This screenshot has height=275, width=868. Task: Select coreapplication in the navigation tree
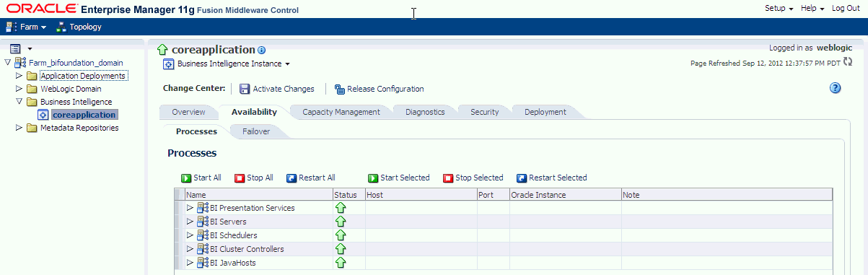click(84, 115)
